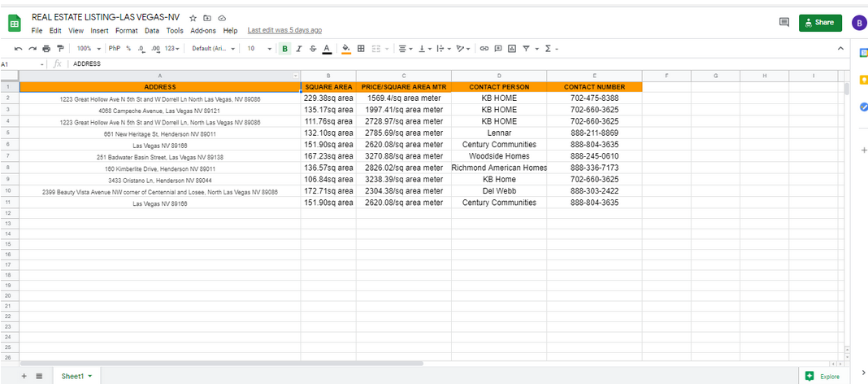Click the Name Box showing A1

click(x=22, y=64)
